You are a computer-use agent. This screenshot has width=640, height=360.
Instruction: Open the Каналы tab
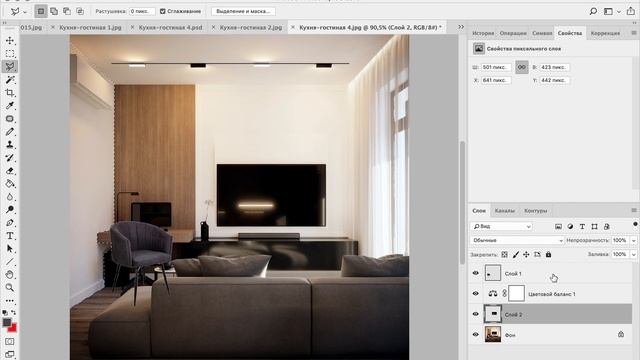[x=504, y=211]
